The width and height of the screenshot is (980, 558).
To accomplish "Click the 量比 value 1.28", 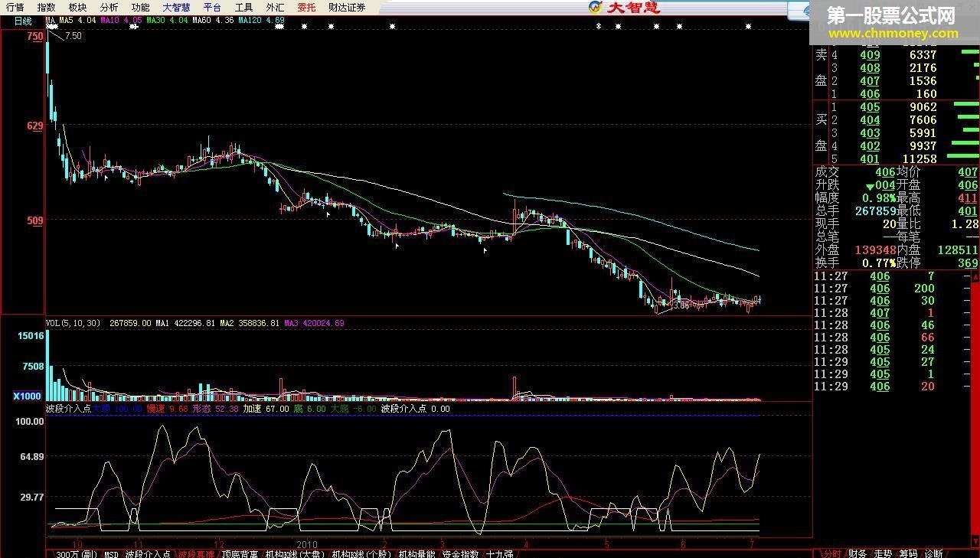I will click(x=965, y=224).
